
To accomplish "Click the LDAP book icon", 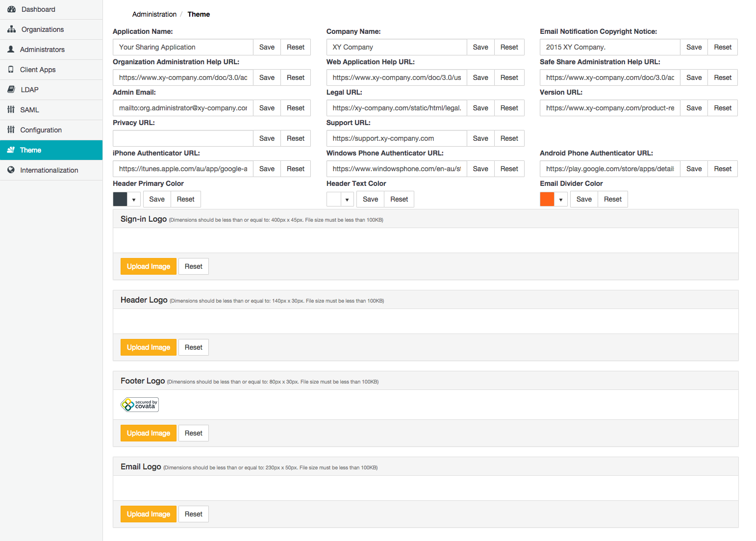I will [x=11, y=90].
